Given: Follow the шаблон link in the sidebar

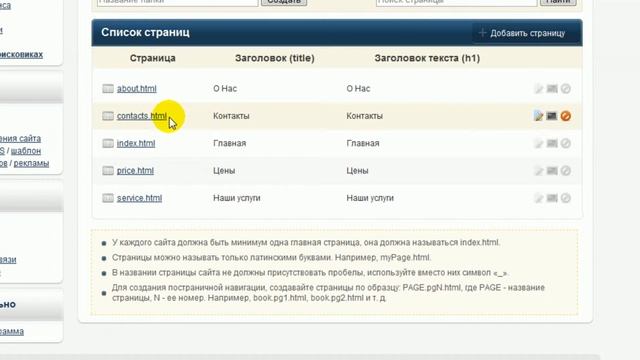Looking at the screenshot, I should pyautogui.click(x=26, y=151).
